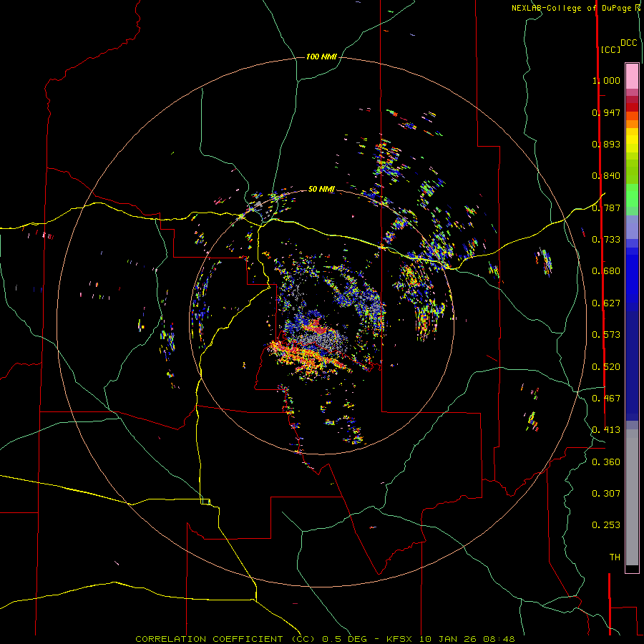Select the 0.840 color scale value
The height and width of the screenshot is (644, 644).
pos(606,176)
